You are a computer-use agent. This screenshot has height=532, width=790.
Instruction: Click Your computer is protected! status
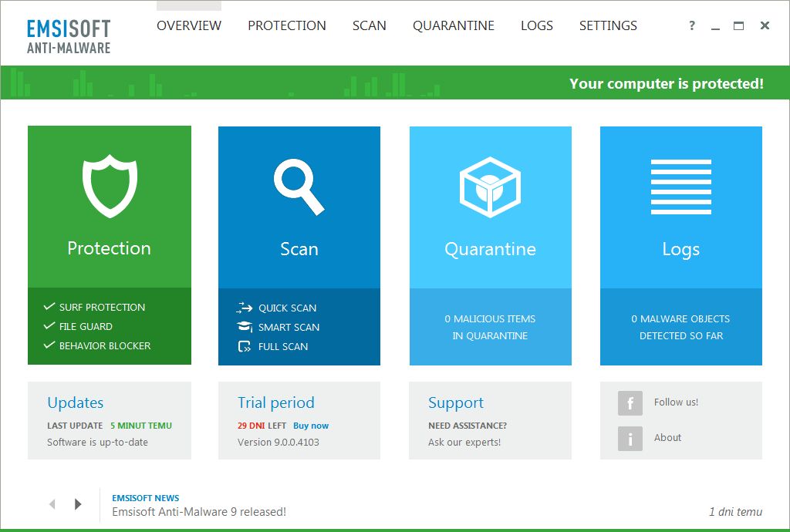point(667,83)
